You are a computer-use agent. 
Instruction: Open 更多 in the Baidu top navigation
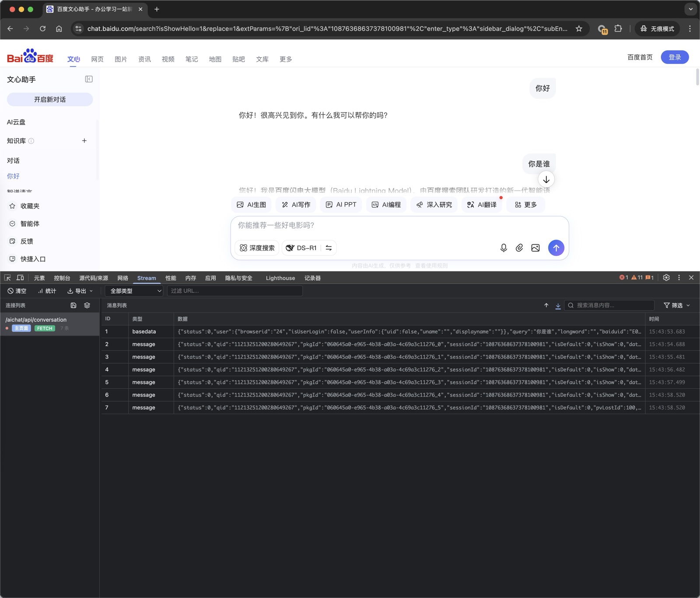click(x=286, y=59)
